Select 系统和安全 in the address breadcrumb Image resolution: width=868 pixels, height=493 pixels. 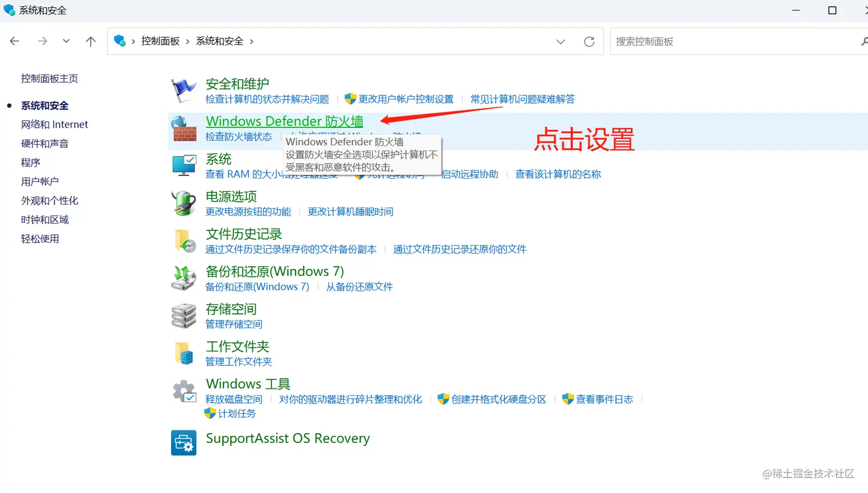[x=219, y=41]
